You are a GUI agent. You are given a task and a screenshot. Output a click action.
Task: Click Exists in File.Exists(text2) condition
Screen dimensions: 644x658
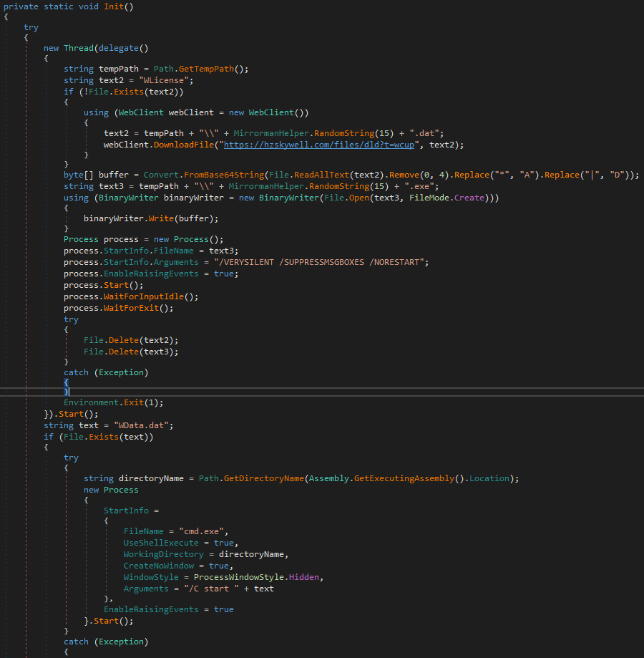129,92
